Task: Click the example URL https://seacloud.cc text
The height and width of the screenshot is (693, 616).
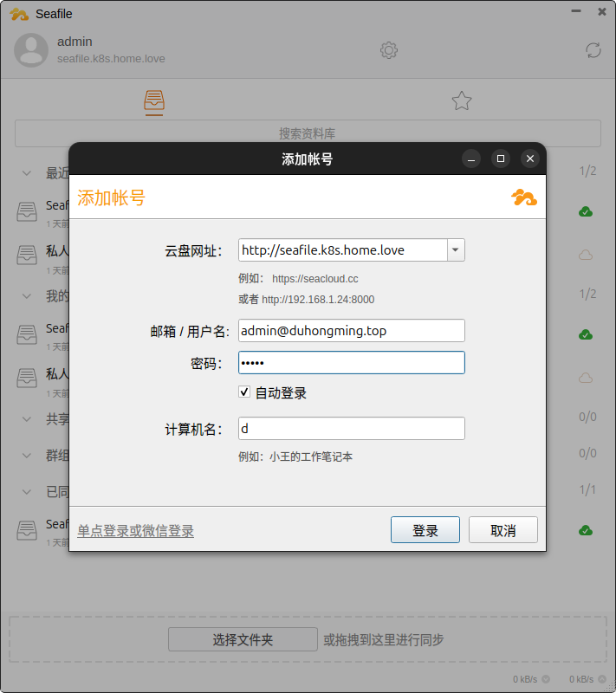Action: [x=315, y=279]
